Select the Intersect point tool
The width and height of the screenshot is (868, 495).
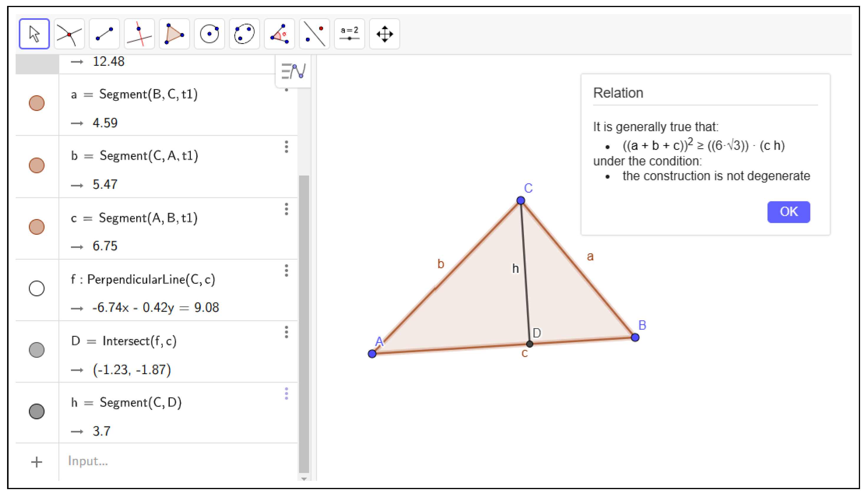click(x=69, y=34)
